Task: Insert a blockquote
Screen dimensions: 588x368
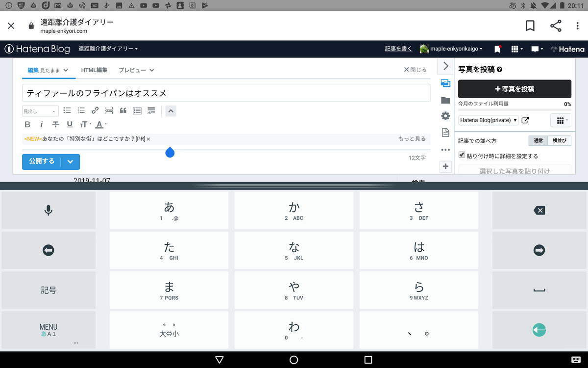Action: pyautogui.click(x=123, y=111)
